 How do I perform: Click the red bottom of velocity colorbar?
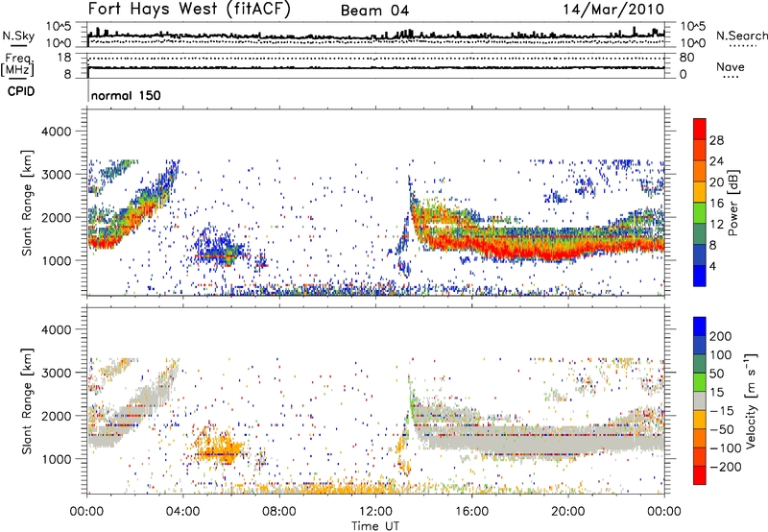700,475
